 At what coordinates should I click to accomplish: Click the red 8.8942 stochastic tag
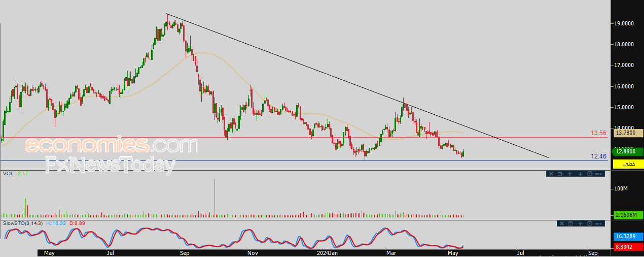click(x=628, y=246)
